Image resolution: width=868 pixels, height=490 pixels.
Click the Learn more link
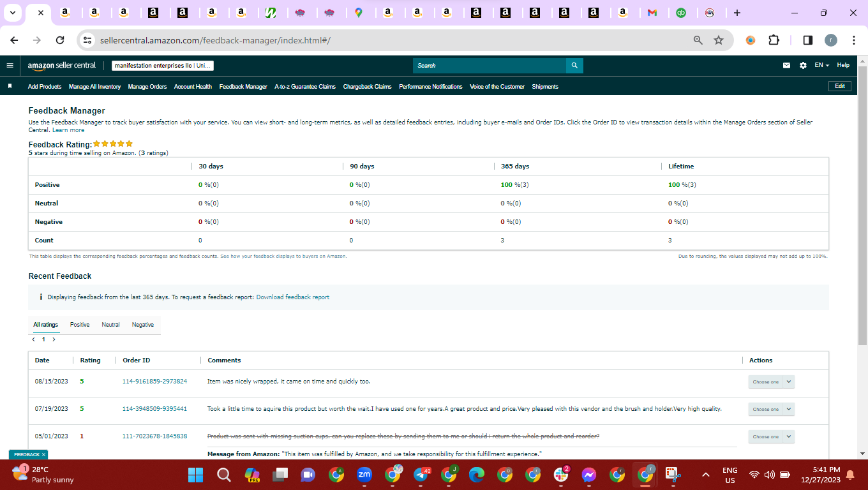[68, 130]
